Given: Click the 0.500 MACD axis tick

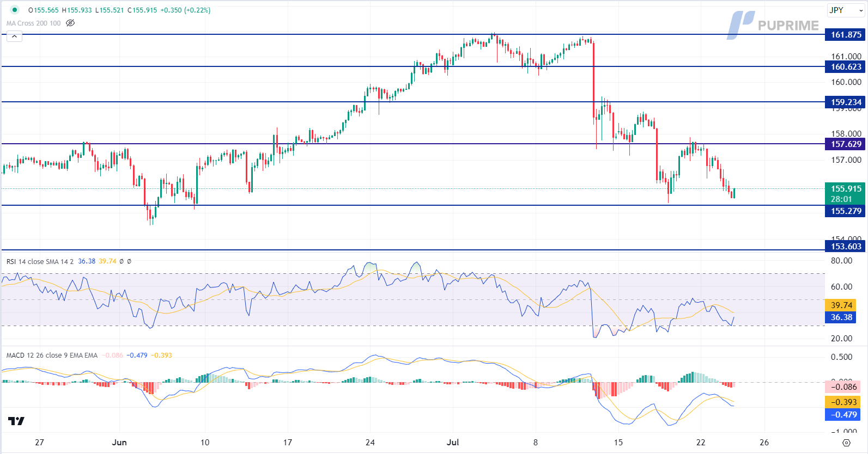Looking at the screenshot, I should point(841,357).
